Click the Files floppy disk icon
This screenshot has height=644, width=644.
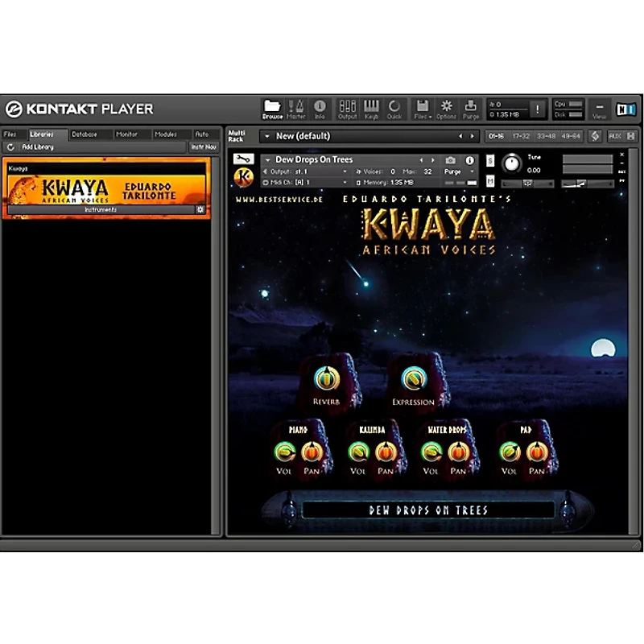(423, 109)
